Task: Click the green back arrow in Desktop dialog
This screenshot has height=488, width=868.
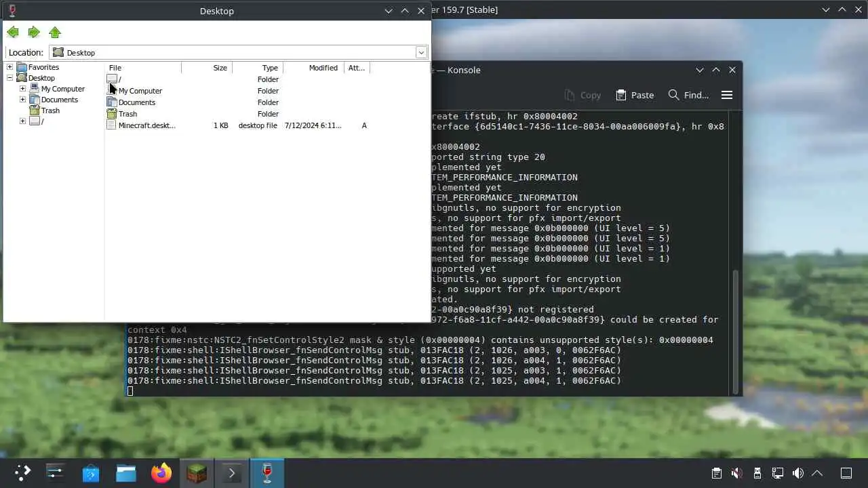Action: point(13,33)
